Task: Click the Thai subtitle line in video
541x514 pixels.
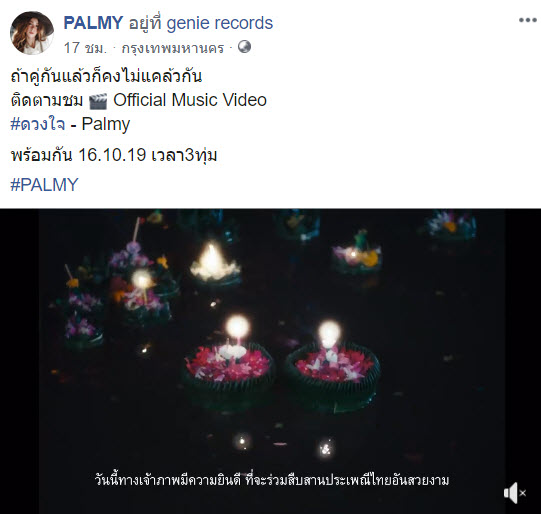Action: point(272,480)
